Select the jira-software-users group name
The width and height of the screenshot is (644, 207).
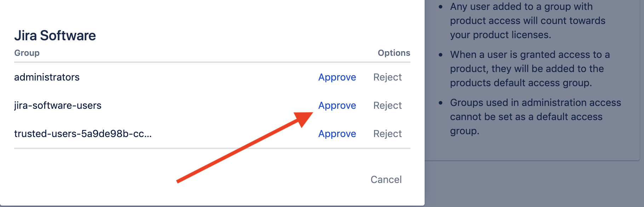pos(58,105)
